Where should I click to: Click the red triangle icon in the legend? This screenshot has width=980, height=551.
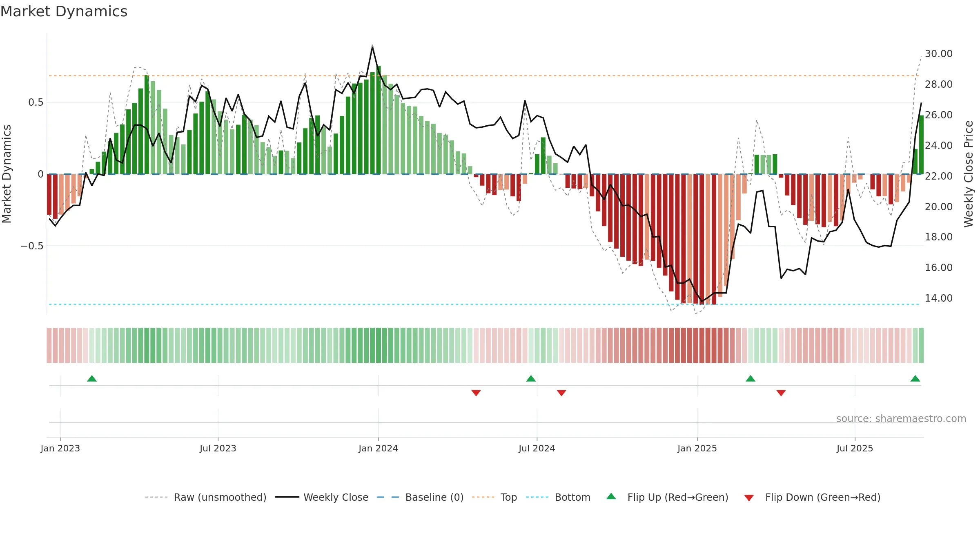(x=749, y=498)
